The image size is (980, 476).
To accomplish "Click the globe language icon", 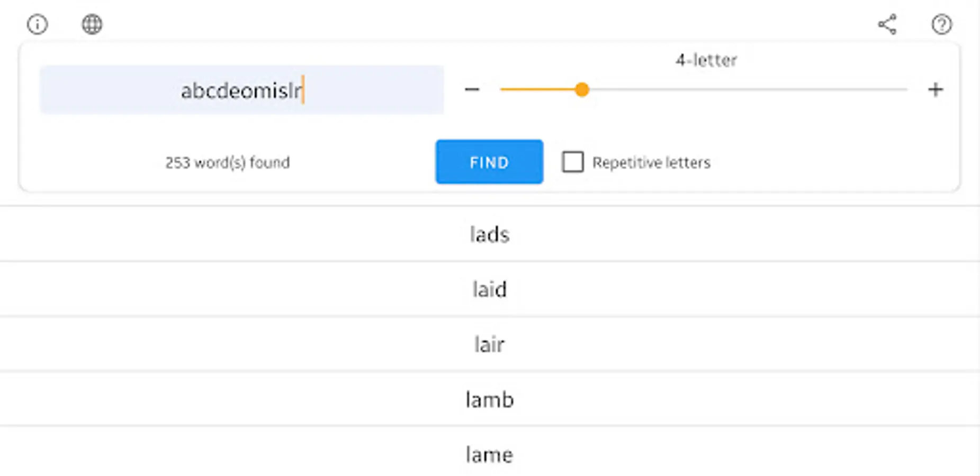I will 92,24.
